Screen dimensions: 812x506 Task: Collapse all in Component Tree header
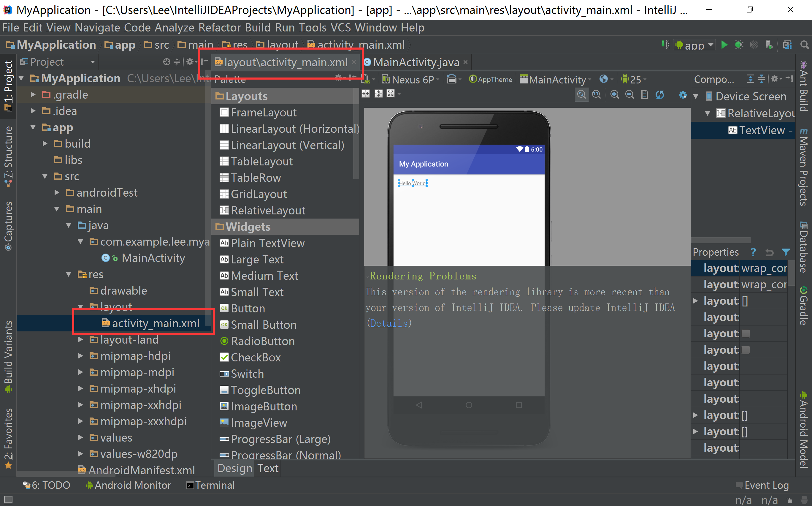coord(761,79)
